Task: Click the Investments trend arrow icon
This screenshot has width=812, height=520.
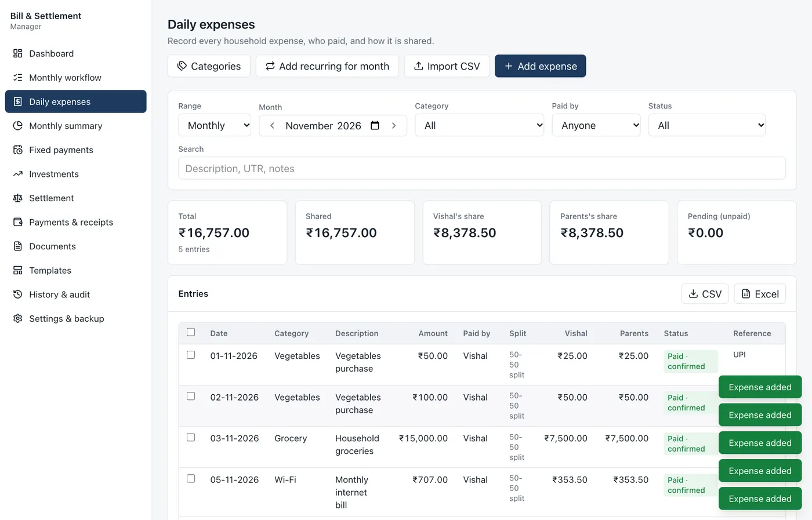Action: [18, 174]
